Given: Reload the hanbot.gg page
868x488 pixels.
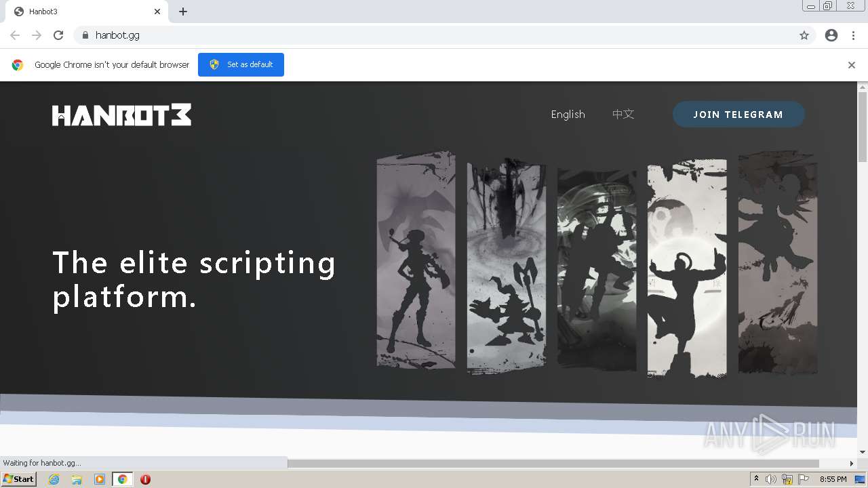Looking at the screenshot, I should (x=58, y=35).
